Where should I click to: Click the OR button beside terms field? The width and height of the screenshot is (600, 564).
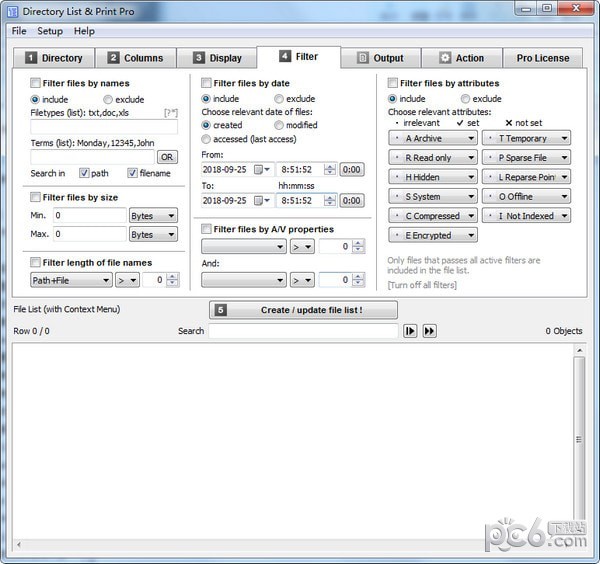coord(167,157)
